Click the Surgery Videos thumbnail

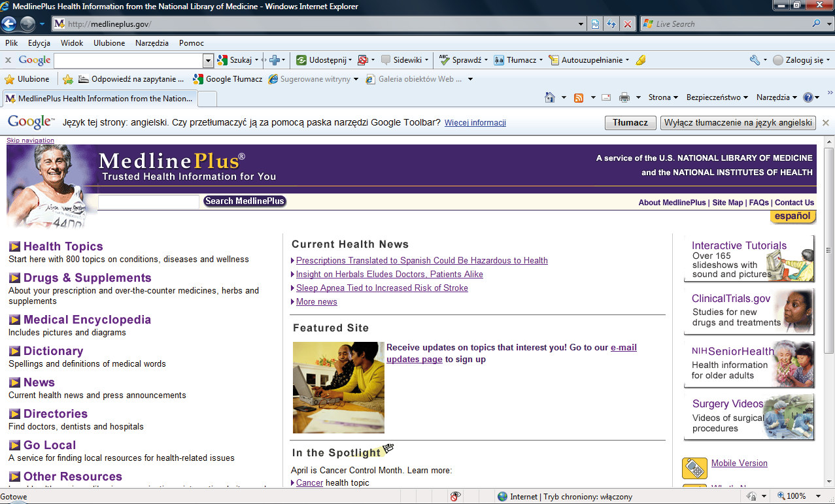(x=749, y=417)
